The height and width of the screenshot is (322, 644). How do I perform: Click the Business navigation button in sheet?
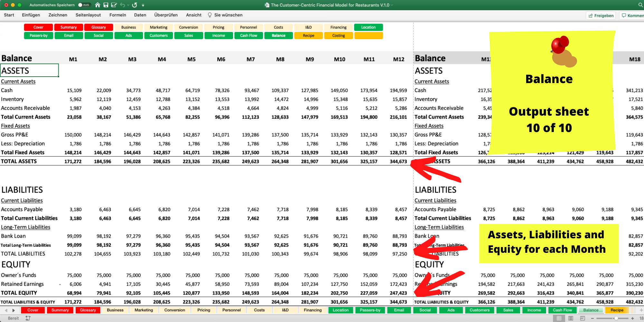[128, 27]
